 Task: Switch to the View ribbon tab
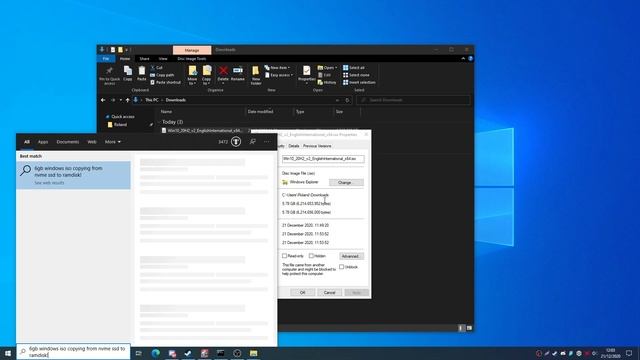163,59
